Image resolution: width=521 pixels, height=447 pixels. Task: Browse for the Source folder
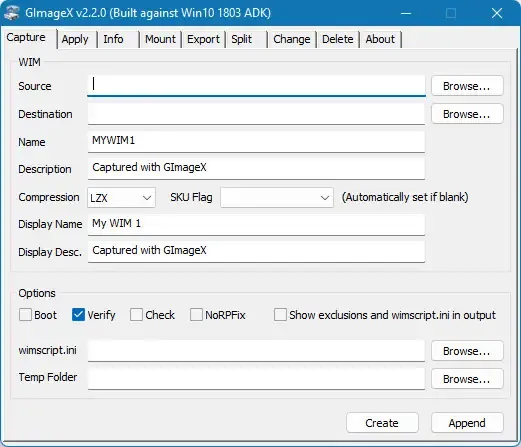[x=467, y=86]
